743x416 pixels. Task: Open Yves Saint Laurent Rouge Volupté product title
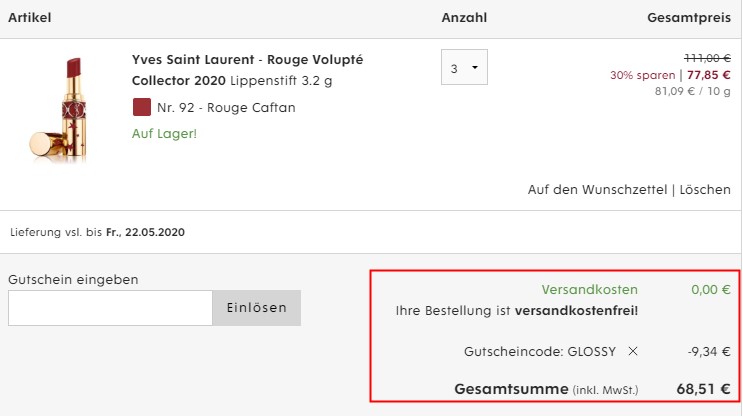click(x=247, y=70)
